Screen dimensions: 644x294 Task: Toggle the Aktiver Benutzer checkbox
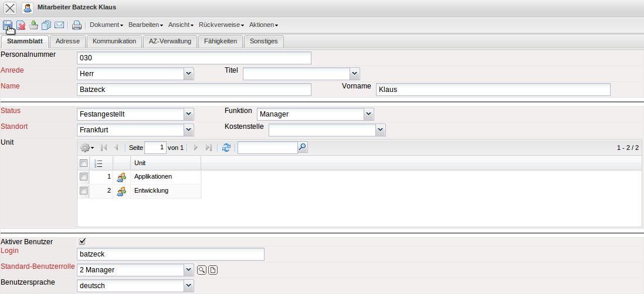83,241
